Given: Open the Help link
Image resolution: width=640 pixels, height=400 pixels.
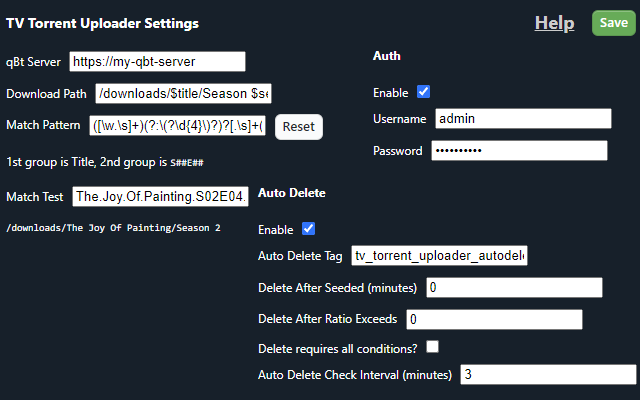Looking at the screenshot, I should pyautogui.click(x=554, y=23).
